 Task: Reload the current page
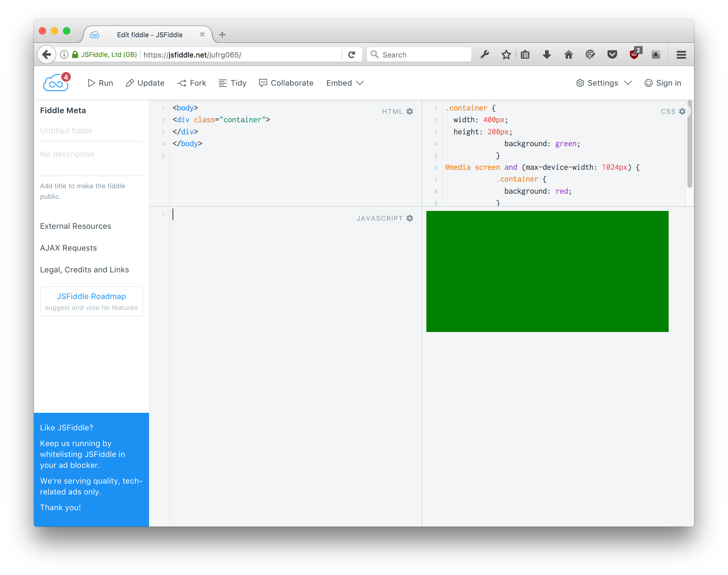[352, 54]
